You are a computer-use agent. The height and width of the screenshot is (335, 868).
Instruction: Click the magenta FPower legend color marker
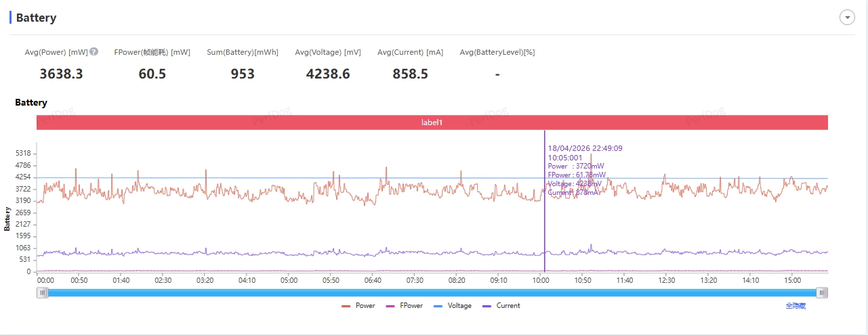[x=390, y=306]
